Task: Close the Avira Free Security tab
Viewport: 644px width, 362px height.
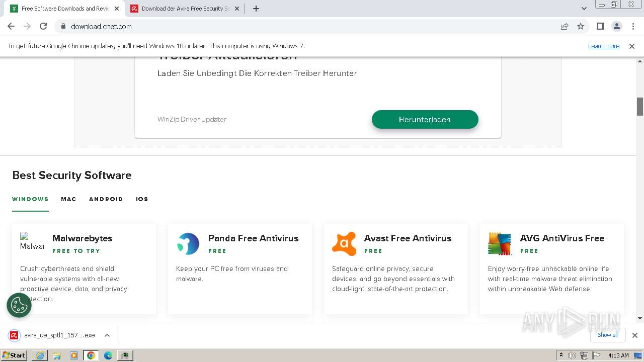Action: coord(237,9)
